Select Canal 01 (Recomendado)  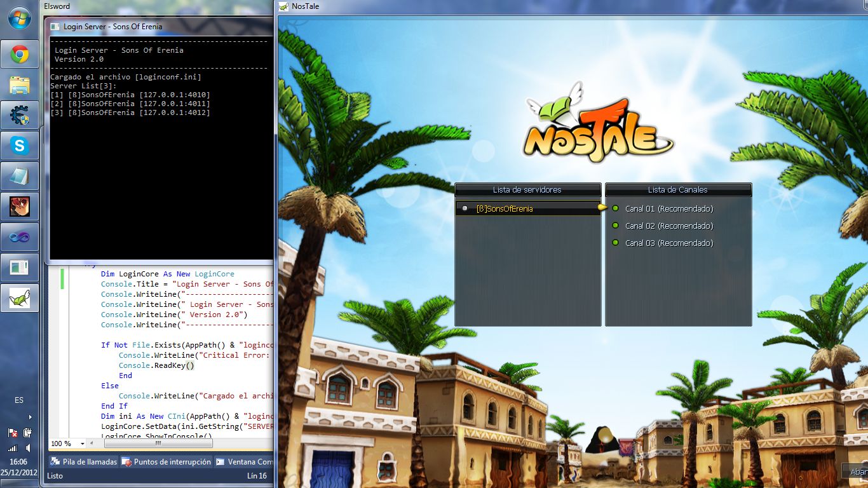tap(669, 208)
